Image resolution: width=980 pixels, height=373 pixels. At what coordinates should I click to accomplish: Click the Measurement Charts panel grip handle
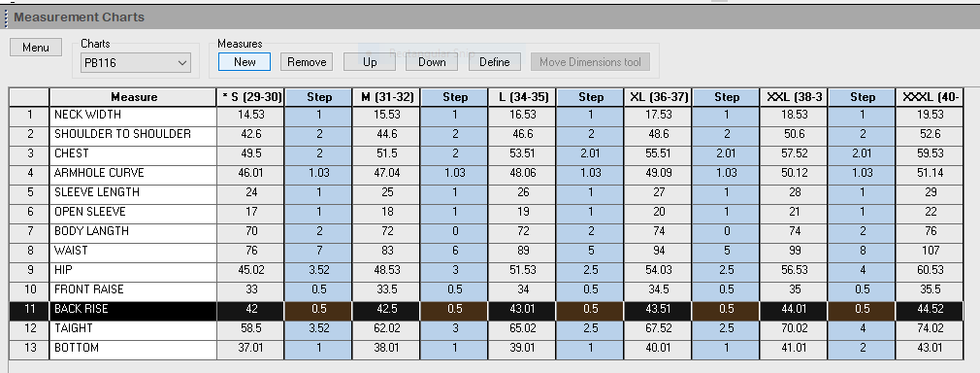pos(6,17)
